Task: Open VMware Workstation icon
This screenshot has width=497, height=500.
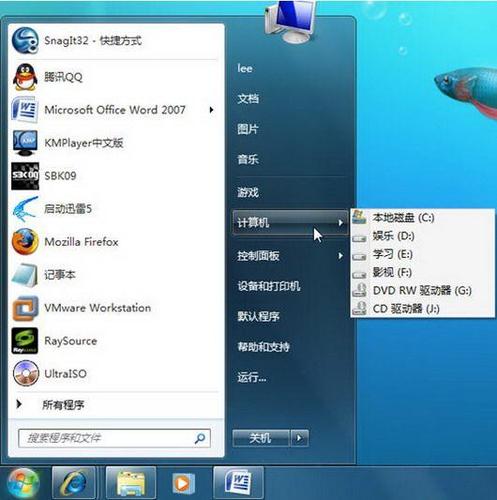Action: [x=25, y=308]
